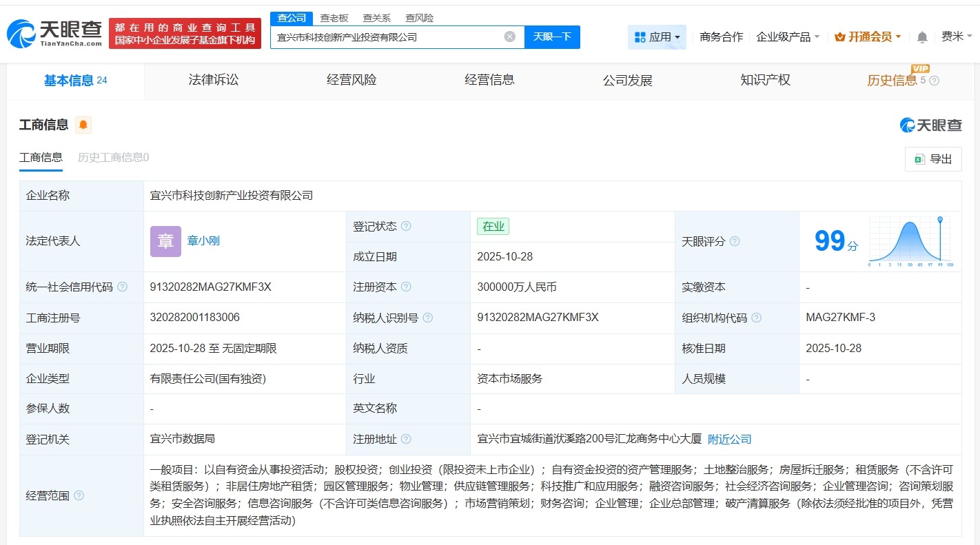Open the 章小刚 profile link
The height and width of the screenshot is (545, 980).
203,241
